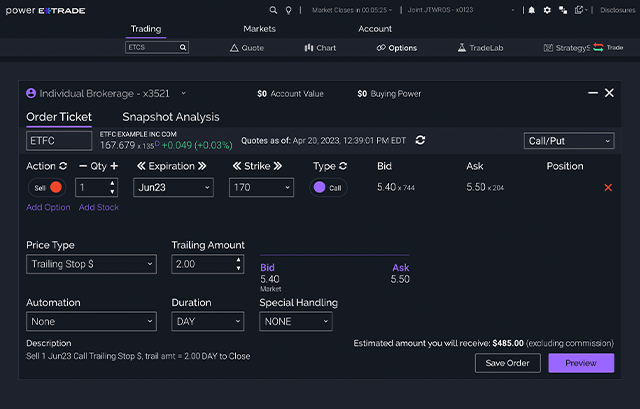Open settings via the gear icon
This screenshot has height=409, width=640.
tap(547, 10)
